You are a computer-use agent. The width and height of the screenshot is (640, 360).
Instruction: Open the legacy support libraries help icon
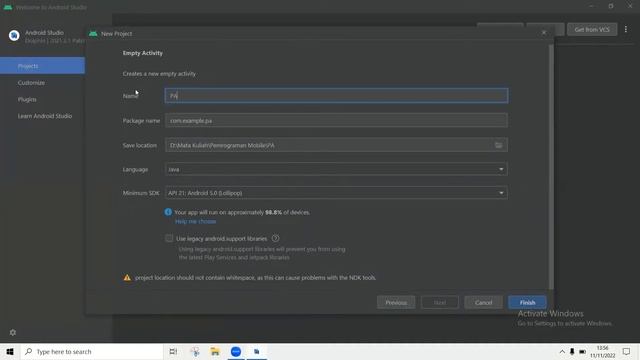[276, 238]
